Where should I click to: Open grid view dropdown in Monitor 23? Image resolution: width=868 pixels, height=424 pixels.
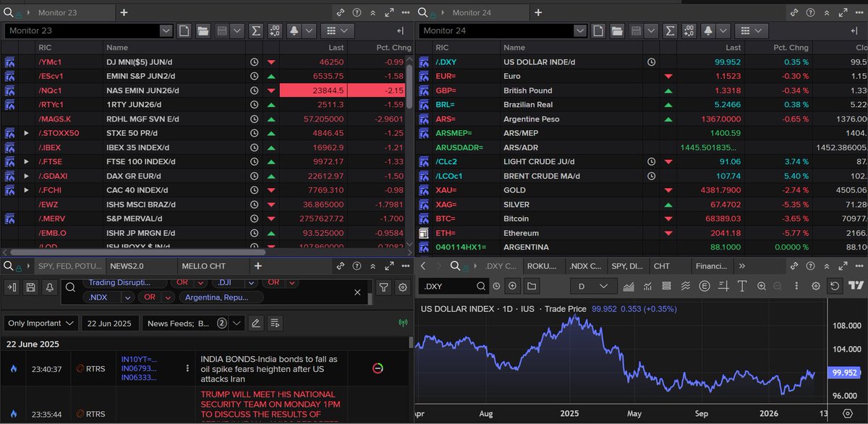(x=337, y=31)
